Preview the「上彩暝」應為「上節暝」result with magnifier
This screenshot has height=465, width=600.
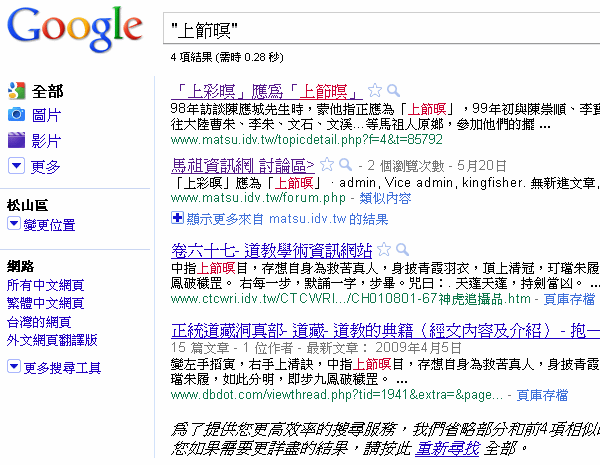coord(393,91)
